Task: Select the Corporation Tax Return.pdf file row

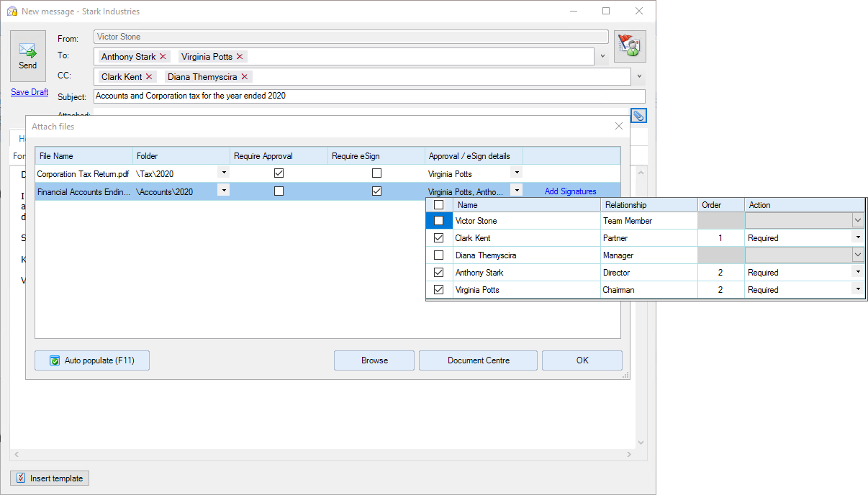Action: [x=327, y=173]
